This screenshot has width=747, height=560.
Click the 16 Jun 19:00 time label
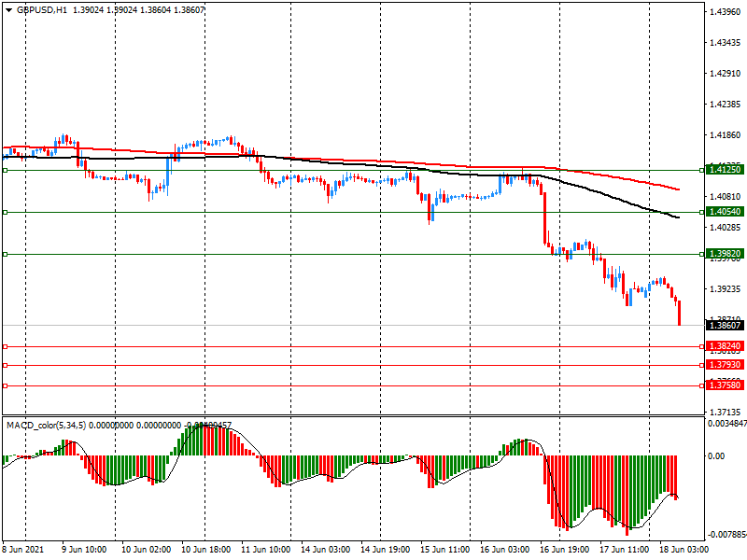[x=565, y=549]
